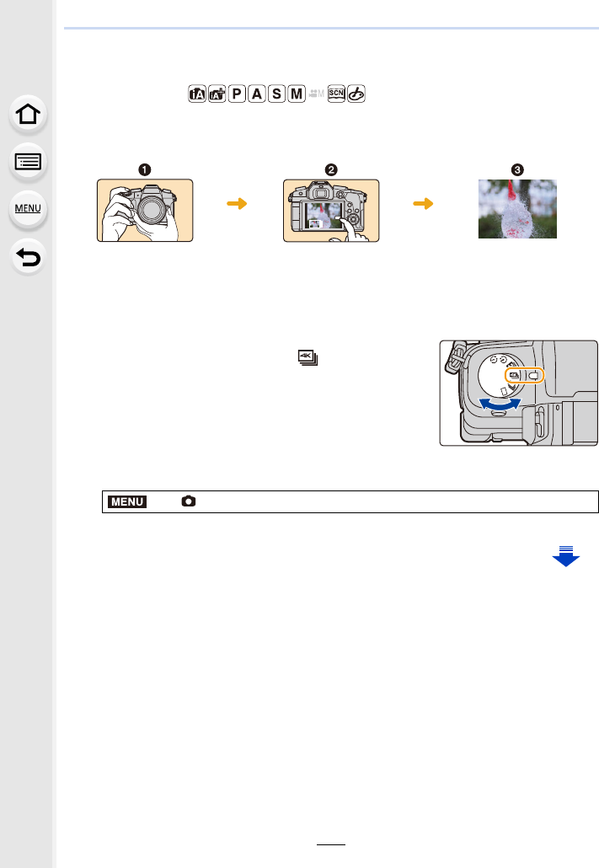This screenshot has height=868, width=599.
Task: Select the Intelligent Auto mode icon
Action: coord(197,94)
